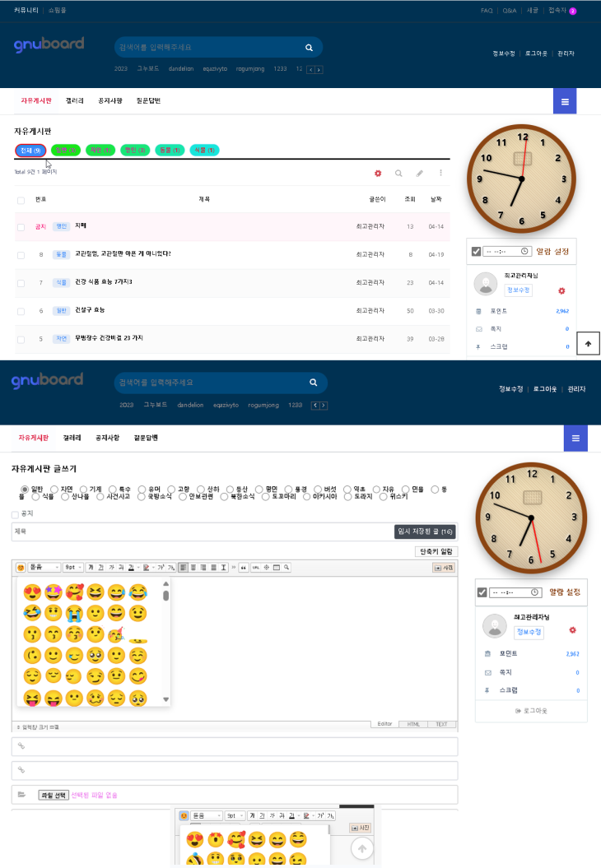Image resolution: width=601 pixels, height=868 pixels.
Task: Expand the » more tools chevron in editor toolbar
Action: (233, 568)
